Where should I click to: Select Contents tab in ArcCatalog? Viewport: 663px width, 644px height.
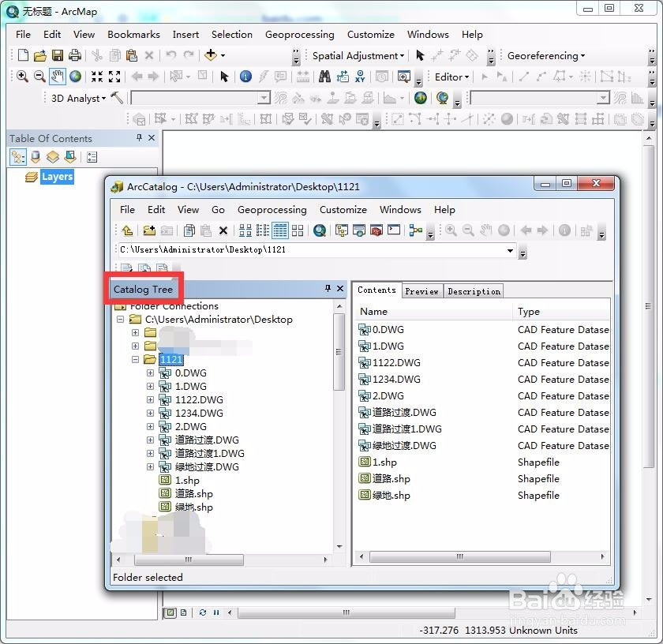pyautogui.click(x=376, y=290)
